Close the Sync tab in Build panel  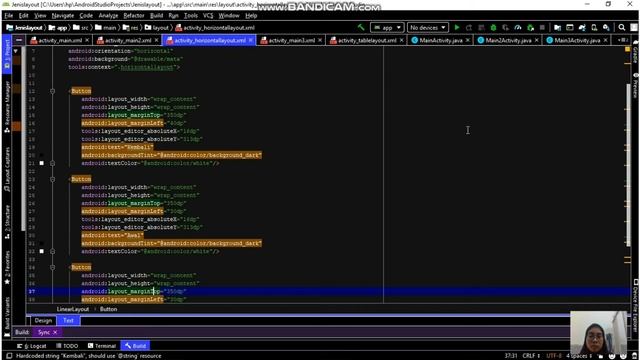click(55, 332)
